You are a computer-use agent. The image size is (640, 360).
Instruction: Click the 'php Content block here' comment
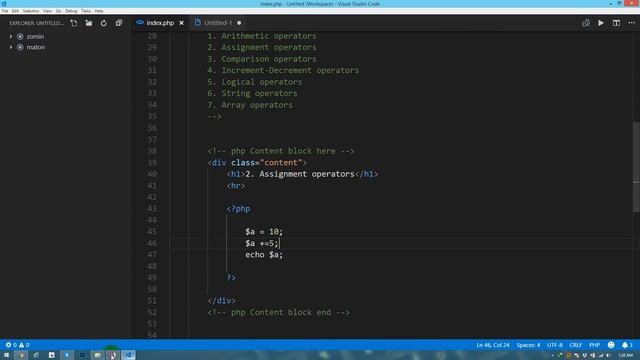tap(281, 151)
